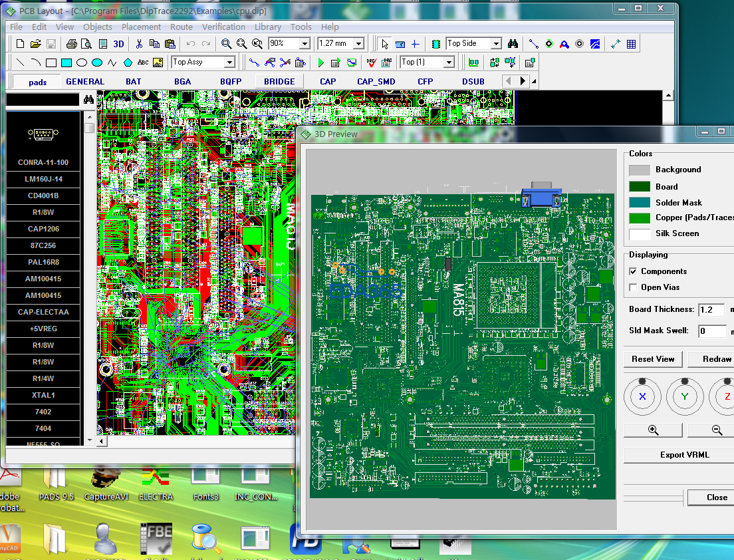The width and height of the screenshot is (734, 560).
Task: Uncheck the Components checkbox
Action: point(634,271)
